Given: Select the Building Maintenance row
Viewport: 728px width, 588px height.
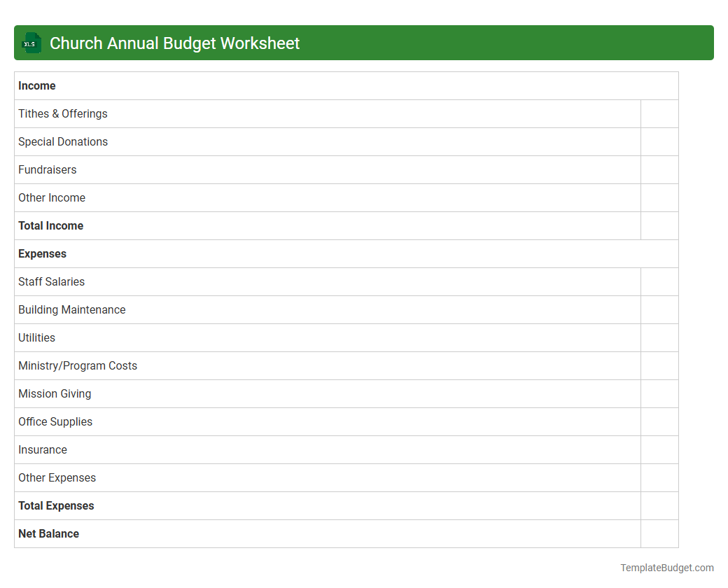Looking at the screenshot, I should click(x=71, y=309).
